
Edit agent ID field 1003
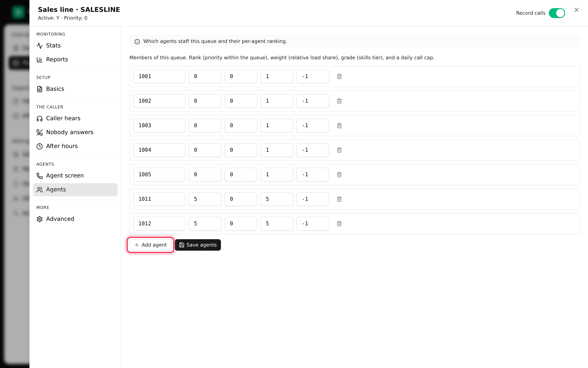159,126
